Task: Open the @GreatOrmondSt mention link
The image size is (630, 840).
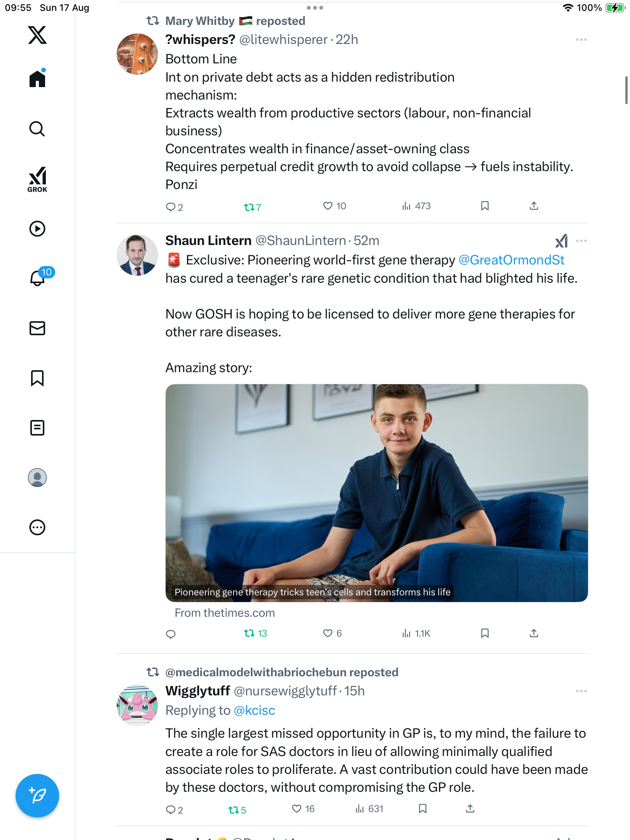Action: pyautogui.click(x=511, y=260)
